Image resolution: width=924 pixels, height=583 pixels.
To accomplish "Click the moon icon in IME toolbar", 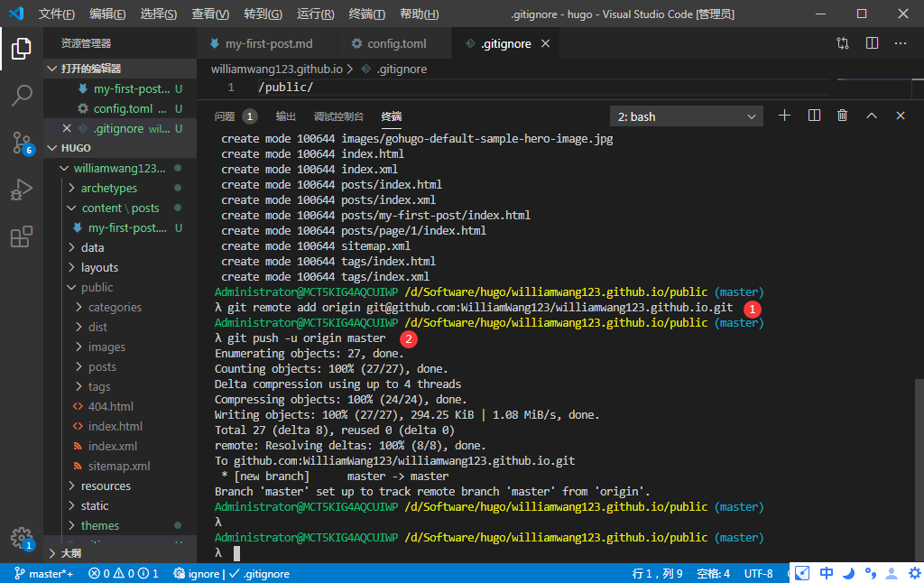I will tap(848, 574).
